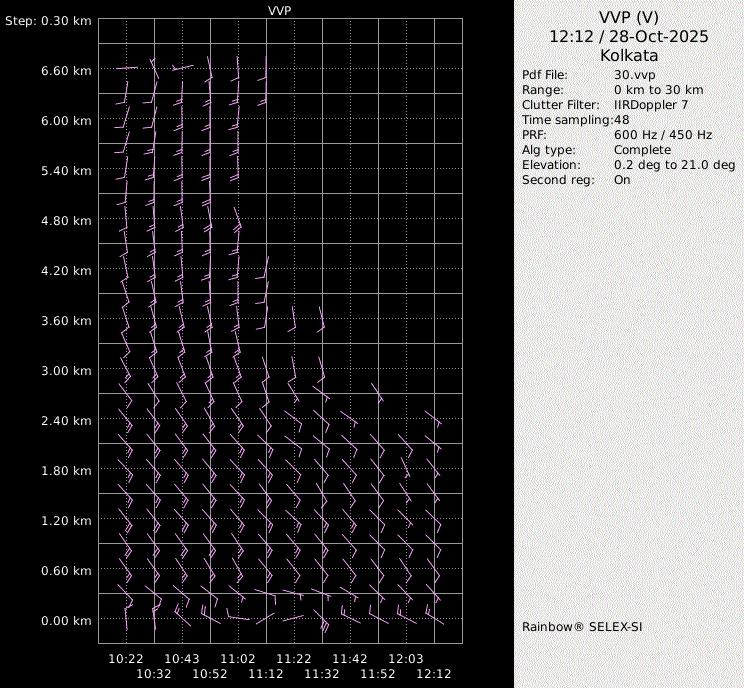
Task: Click the 12:03 time axis marker
Action: click(x=406, y=659)
